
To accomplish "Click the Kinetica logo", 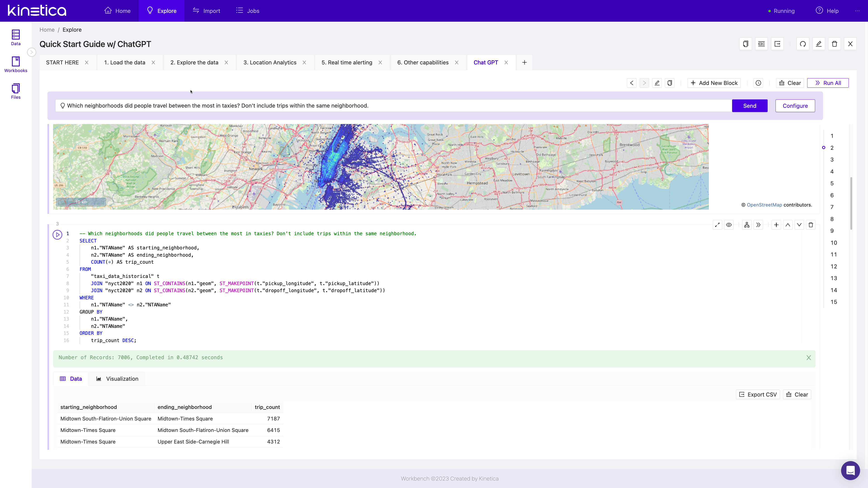I will click(37, 10).
